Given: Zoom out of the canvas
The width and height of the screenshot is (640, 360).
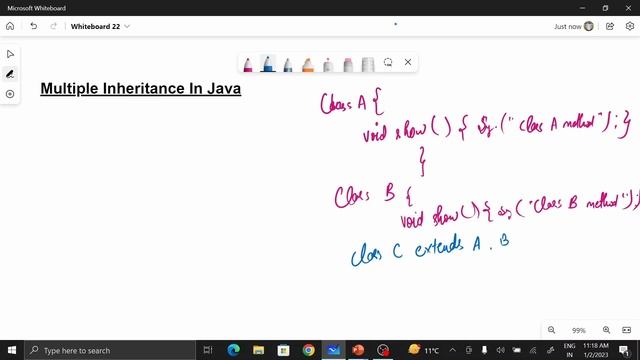Looking at the screenshot, I should tap(551, 330).
